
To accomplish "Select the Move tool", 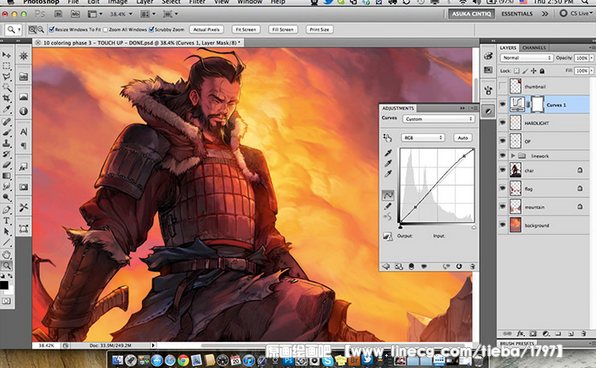I will coord(6,56).
